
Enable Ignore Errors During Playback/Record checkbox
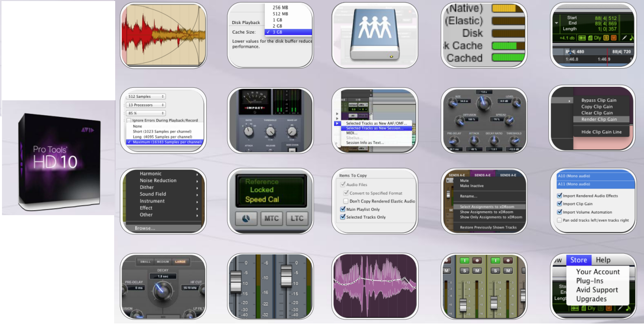pos(129,120)
